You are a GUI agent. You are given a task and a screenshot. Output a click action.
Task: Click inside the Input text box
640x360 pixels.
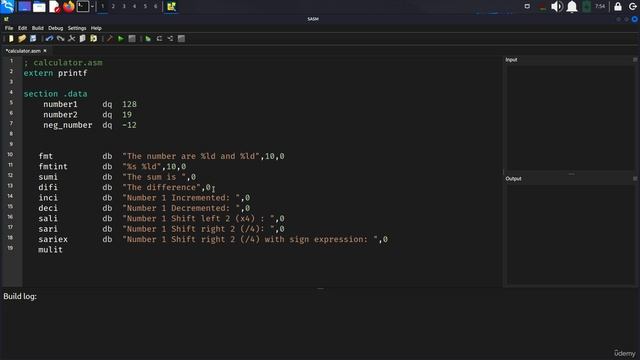570,117
